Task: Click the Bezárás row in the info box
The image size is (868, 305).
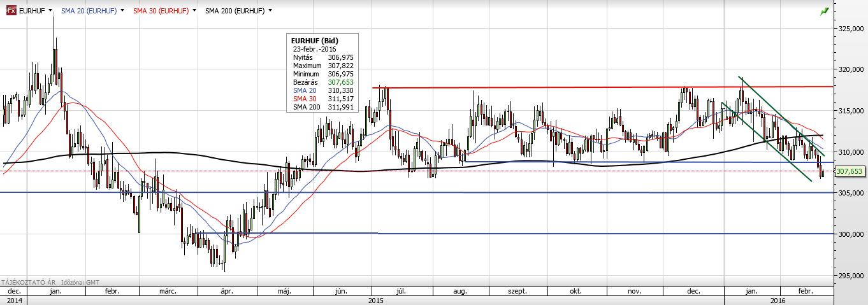Action: [x=322, y=82]
